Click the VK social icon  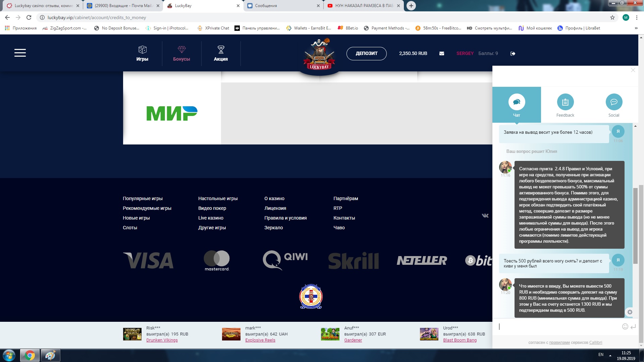click(485, 216)
